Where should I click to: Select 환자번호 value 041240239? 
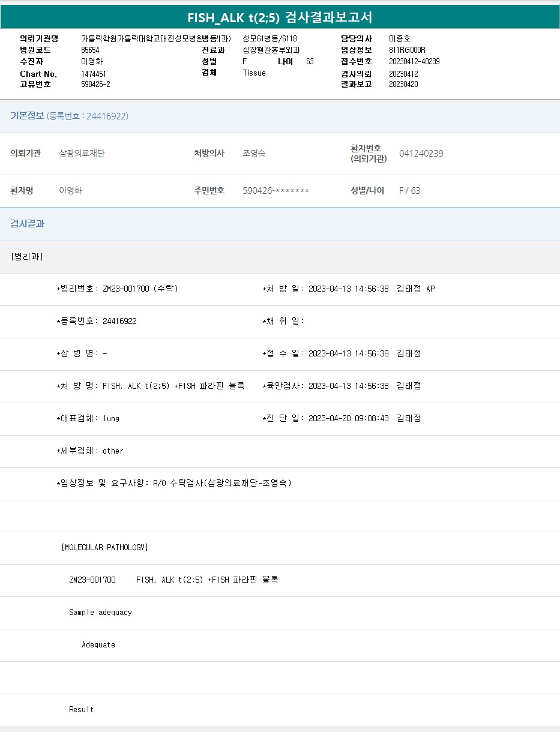point(421,154)
